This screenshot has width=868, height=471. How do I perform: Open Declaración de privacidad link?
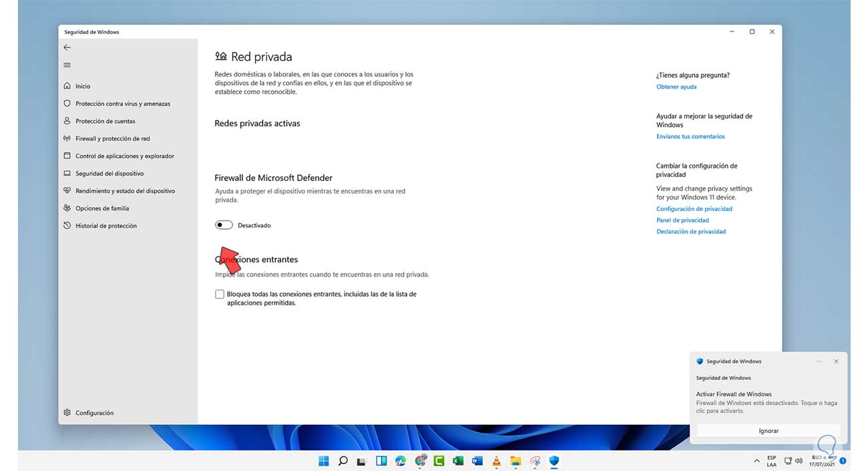click(691, 232)
